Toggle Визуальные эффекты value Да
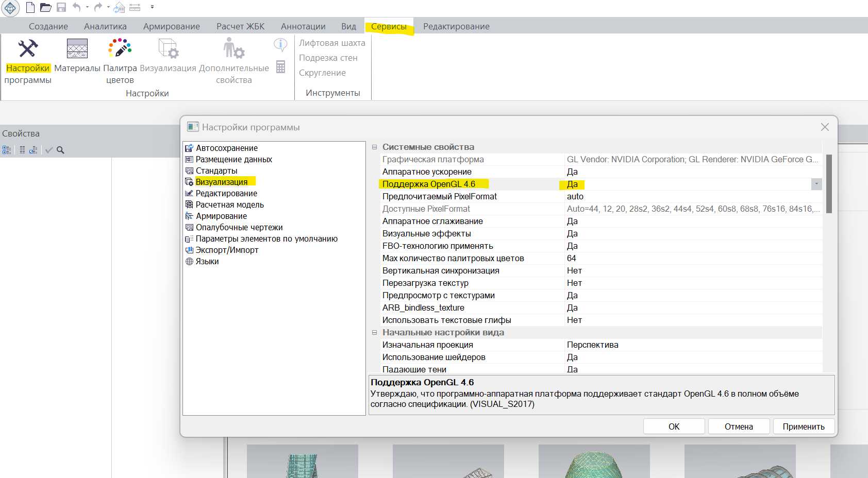 (572, 233)
